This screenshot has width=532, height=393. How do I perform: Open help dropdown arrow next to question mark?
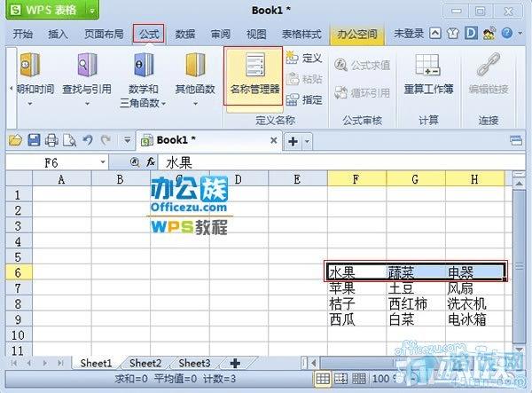tap(520, 33)
